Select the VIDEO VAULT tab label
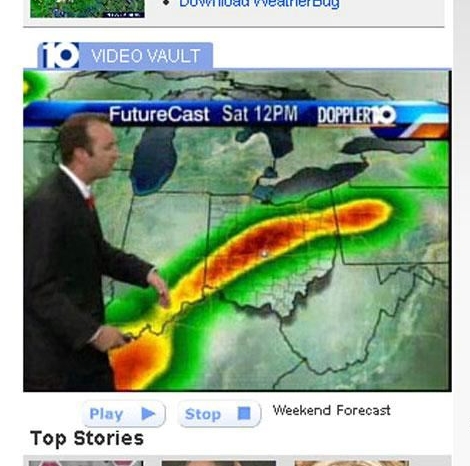 click(146, 56)
